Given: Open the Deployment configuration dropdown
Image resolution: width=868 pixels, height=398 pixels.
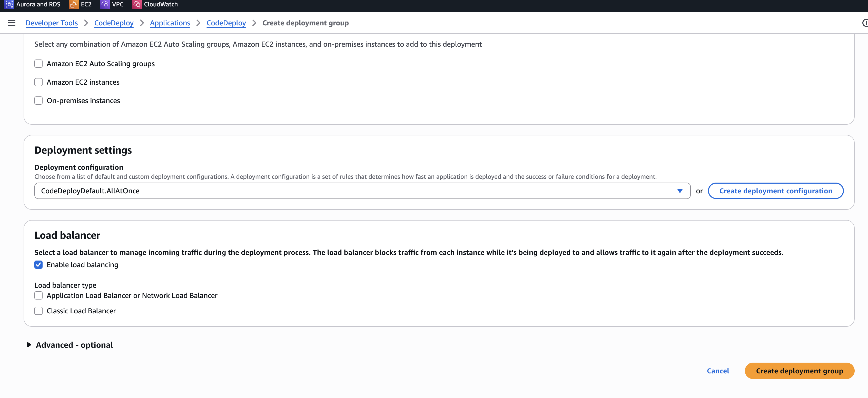Looking at the screenshot, I should coord(362,191).
